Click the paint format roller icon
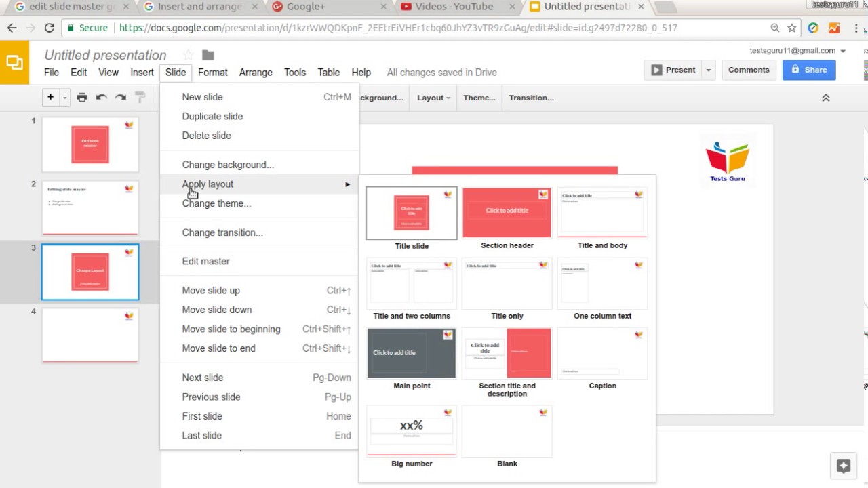The height and width of the screenshot is (488, 868). pyautogui.click(x=140, y=98)
